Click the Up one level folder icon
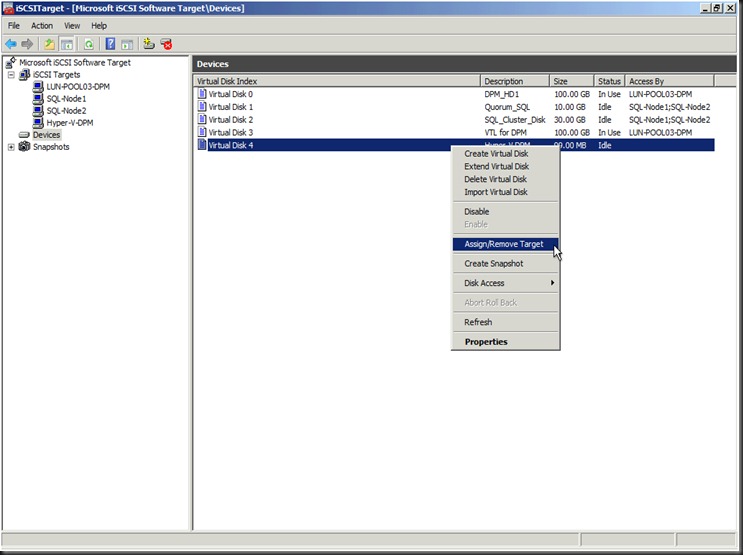743x555 pixels. point(49,44)
